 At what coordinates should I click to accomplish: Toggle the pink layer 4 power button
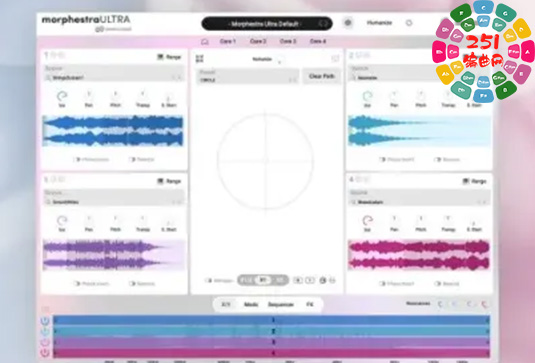[x=45, y=352]
